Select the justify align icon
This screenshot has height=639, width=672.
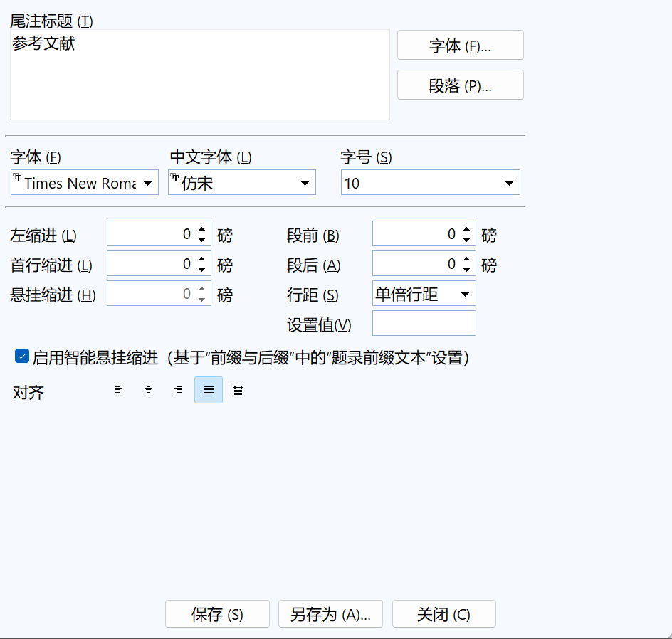pos(209,391)
